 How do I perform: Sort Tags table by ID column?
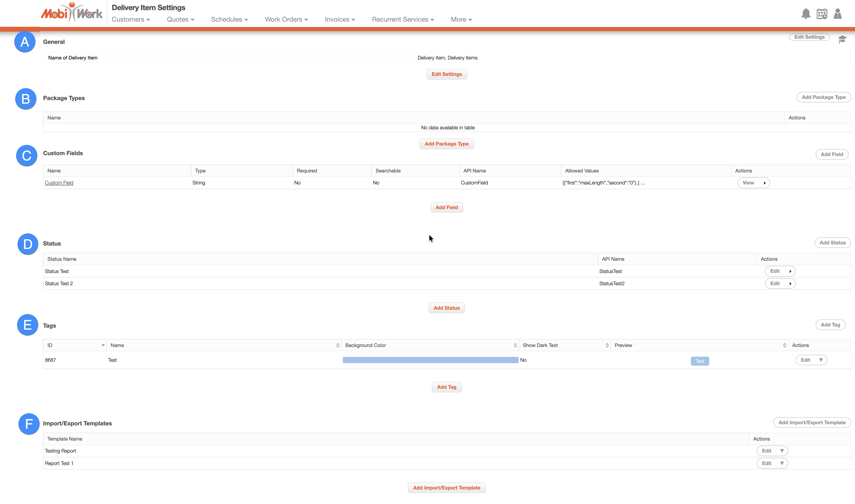pyautogui.click(x=75, y=345)
